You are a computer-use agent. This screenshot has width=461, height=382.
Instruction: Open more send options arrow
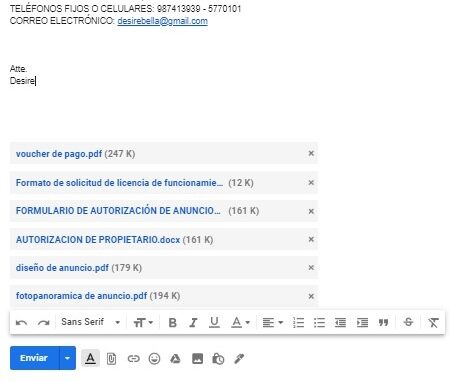(68, 358)
